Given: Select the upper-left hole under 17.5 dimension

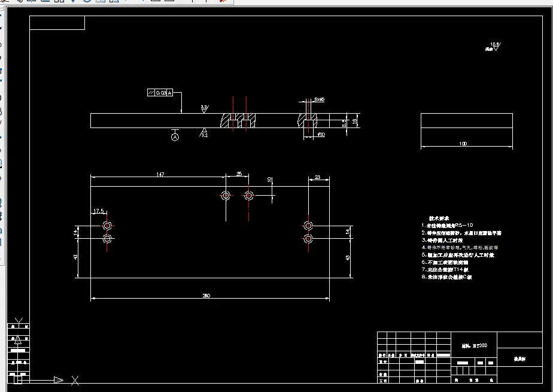Looking at the screenshot, I should (x=107, y=225).
